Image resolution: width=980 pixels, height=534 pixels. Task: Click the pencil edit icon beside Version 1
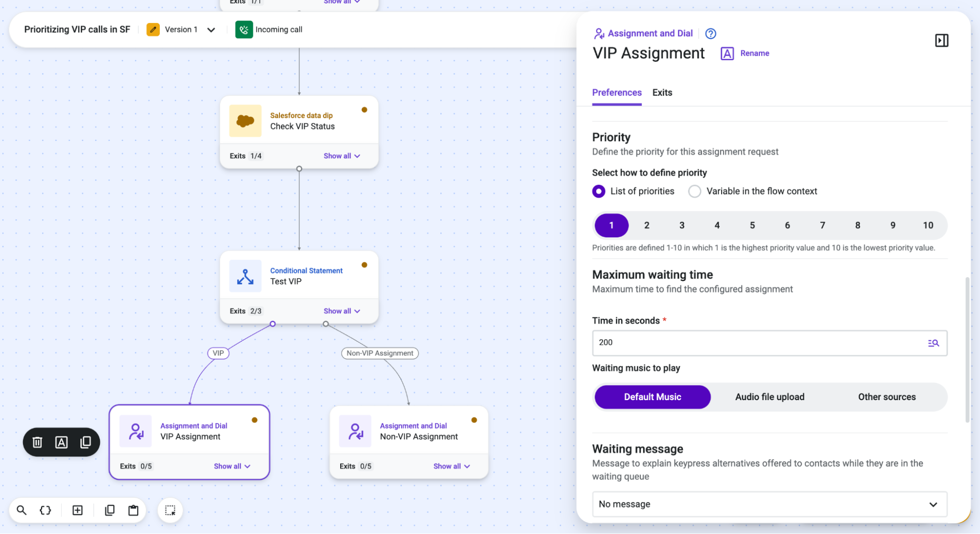[153, 29]
